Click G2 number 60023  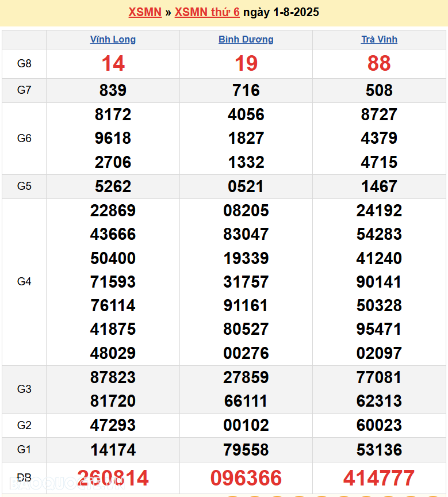[x=379, y=425]
